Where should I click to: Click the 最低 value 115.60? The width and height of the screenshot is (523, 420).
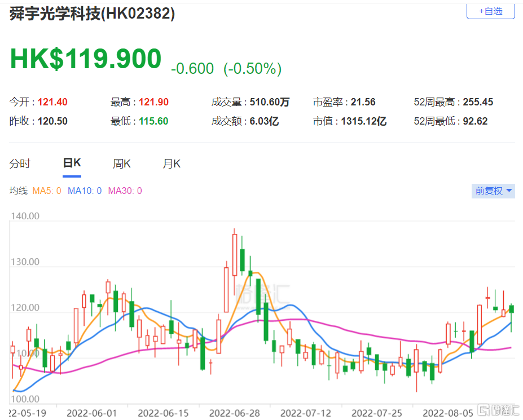tap(154, 121)
